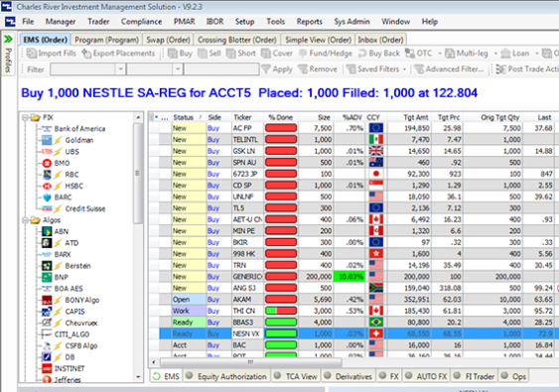Open the Advanced Filter dialog

[x=449, y=69]
